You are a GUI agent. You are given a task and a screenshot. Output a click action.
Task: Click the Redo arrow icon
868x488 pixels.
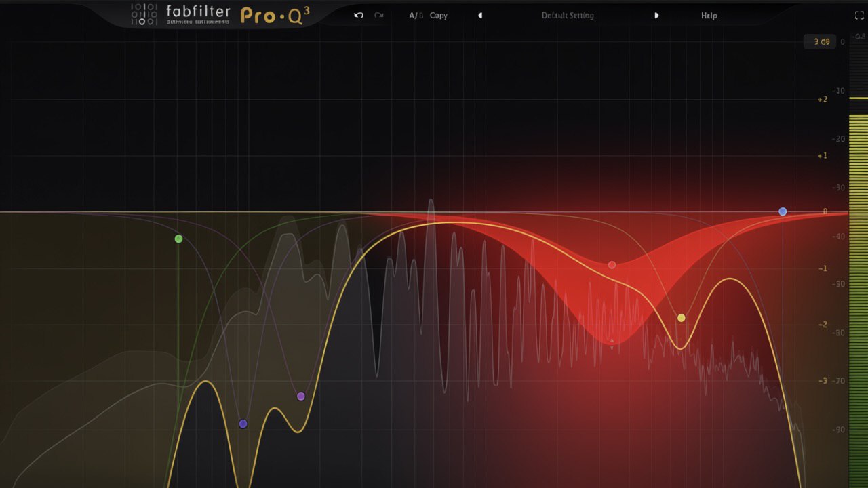(x=378, y=15)
